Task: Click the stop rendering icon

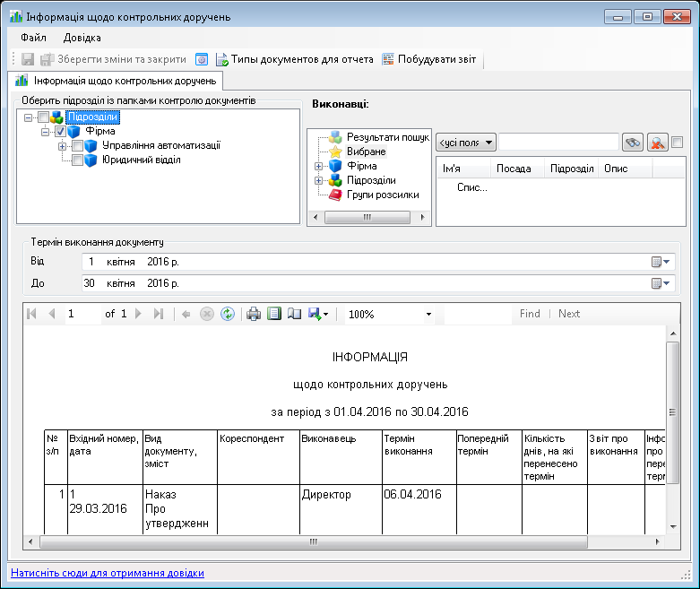Action: click(207, 314)
